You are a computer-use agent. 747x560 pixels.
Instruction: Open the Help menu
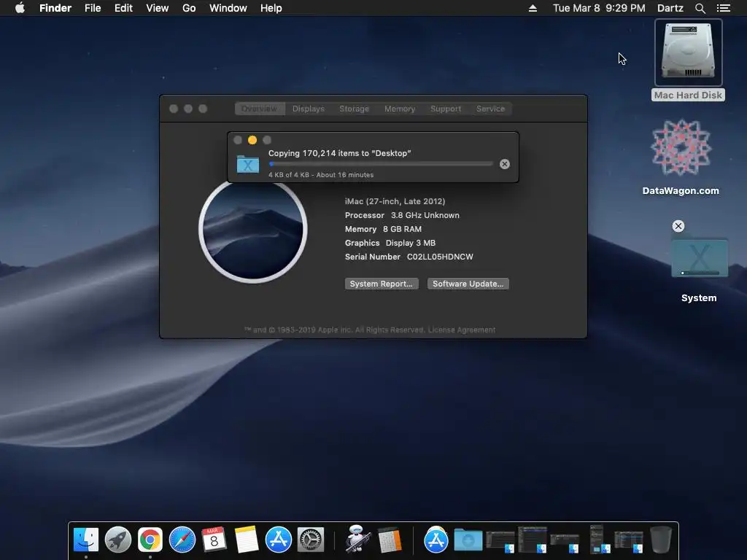(x=271, y=8)
